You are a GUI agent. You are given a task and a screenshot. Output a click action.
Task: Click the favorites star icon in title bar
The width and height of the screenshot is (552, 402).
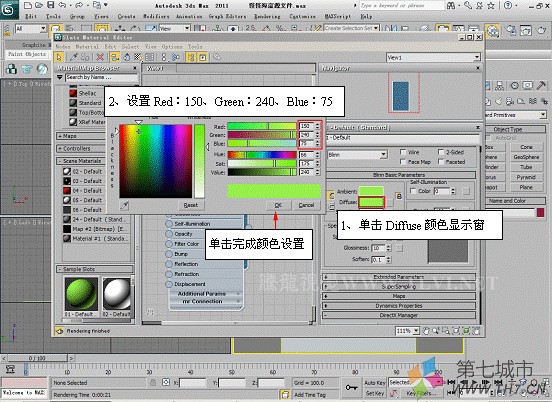click(491, 5)
